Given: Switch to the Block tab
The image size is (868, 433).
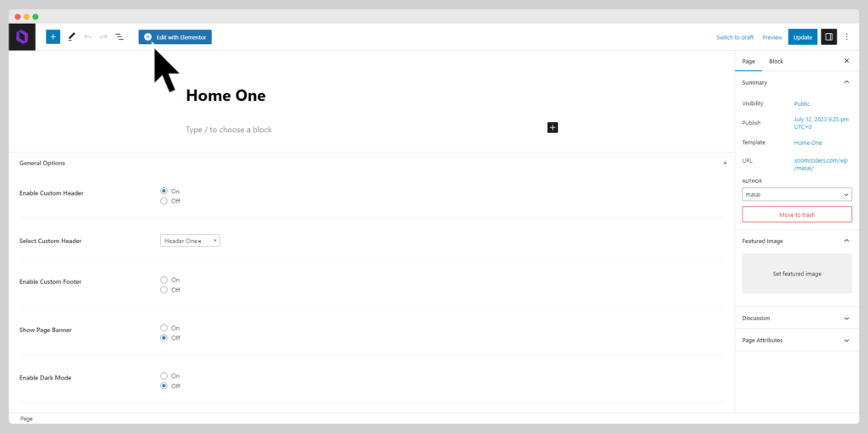Looking at the screenshot, I should tap(776, 61).
